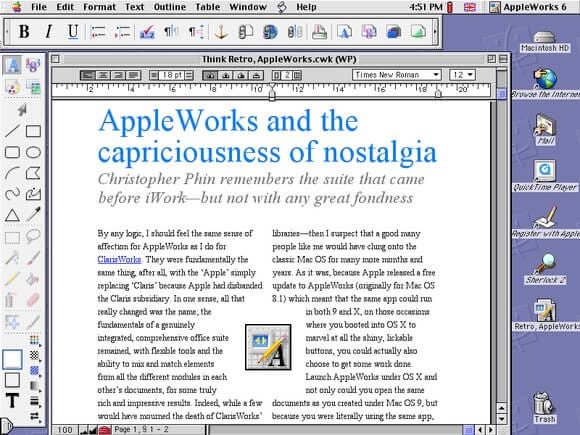The height and width of the screenshot is (435, 580).
Task: Select the rectangle drawing tool
Action: (x=33, y=131)
